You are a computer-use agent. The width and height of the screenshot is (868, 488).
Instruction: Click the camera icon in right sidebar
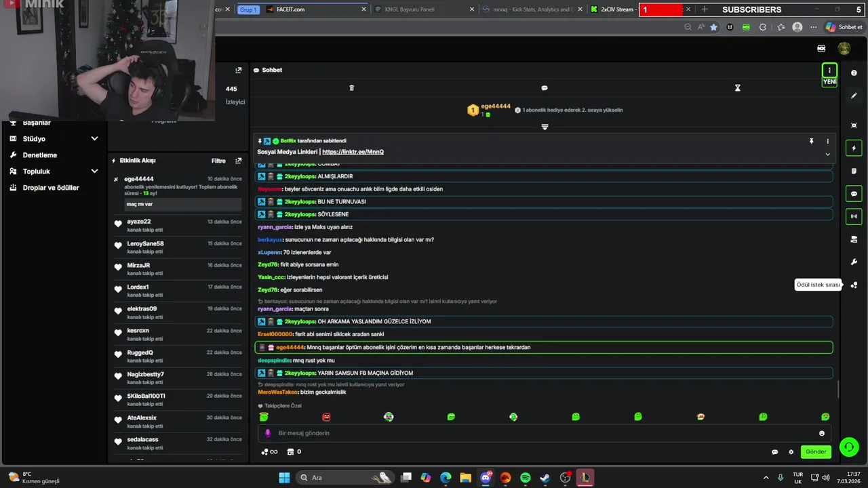click(854, 239)
